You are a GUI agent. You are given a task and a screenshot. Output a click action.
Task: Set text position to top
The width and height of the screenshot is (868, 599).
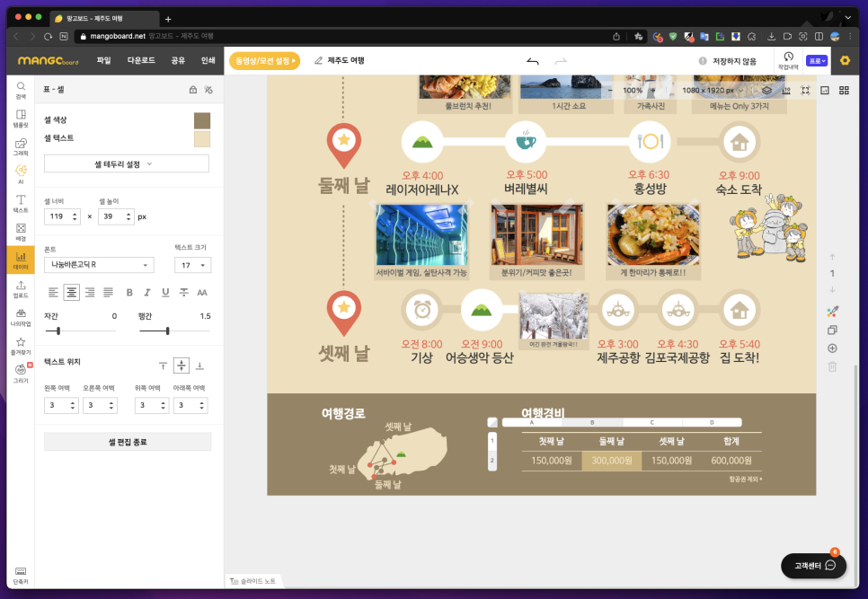point(163,366)
